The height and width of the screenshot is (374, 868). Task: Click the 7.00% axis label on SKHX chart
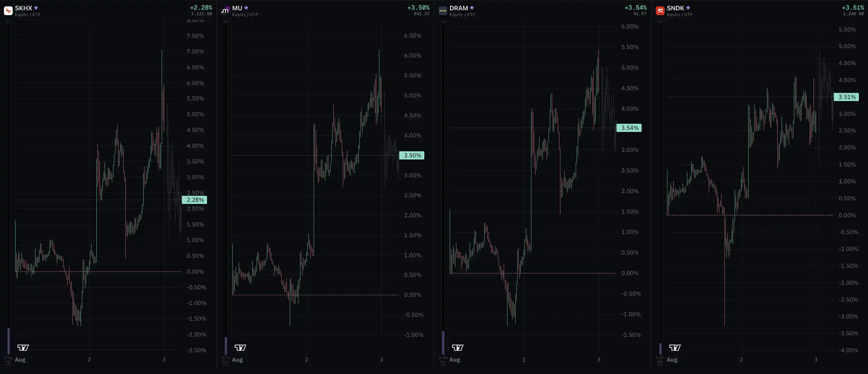(196, 52)
